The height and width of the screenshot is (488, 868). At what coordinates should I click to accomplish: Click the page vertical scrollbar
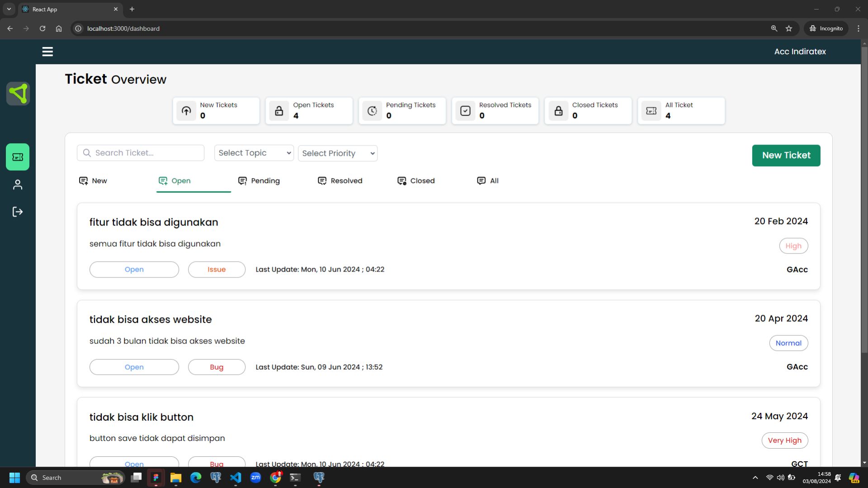[864, 199]
